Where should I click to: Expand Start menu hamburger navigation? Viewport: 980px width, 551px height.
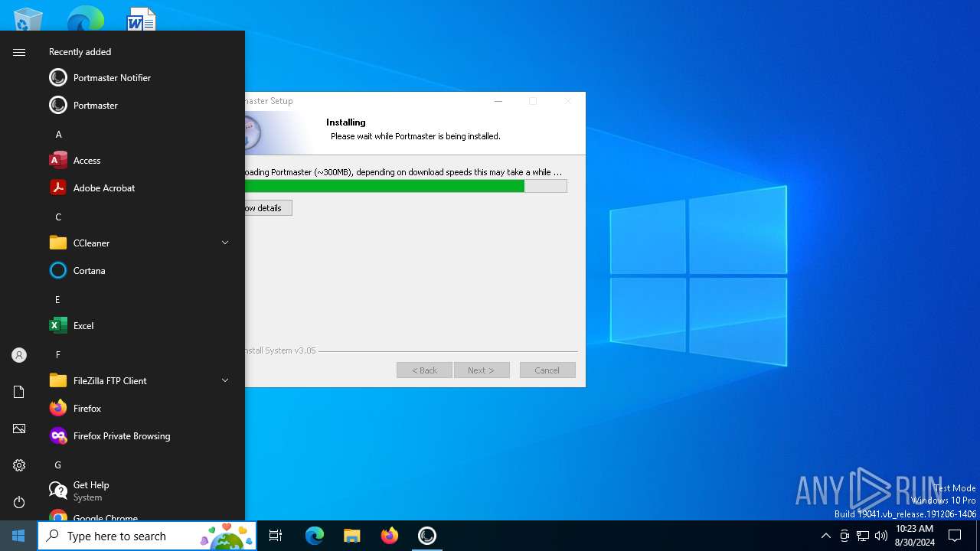pyautogui.click(x=19, y=52)
